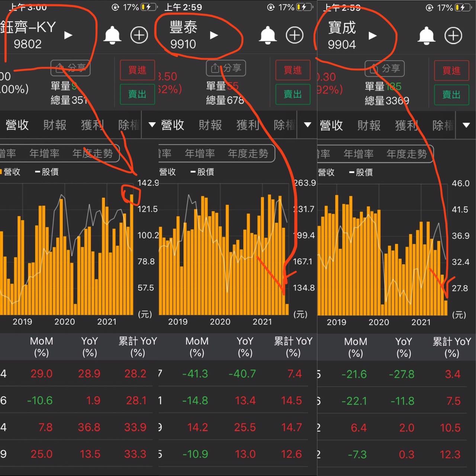Tap the bell alert icon for 豐泰 9910
Viewport: 476px width, 476px height.
pyautogui.click(x=267, y=35)
